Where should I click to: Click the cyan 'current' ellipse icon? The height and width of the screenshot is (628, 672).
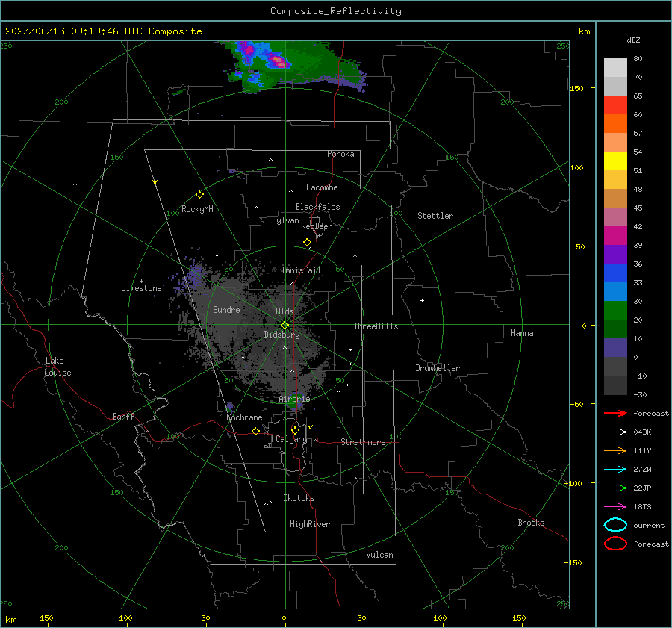click(x=615, y=525)
